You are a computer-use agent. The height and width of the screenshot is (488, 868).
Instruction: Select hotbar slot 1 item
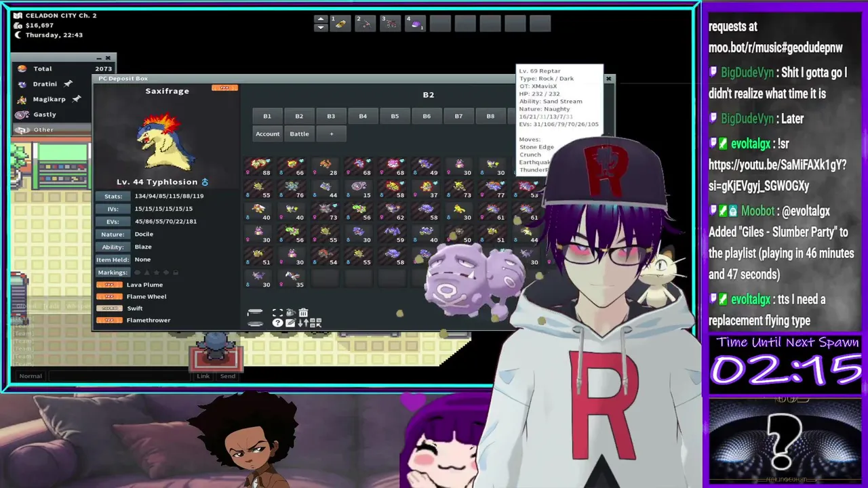tap(340, 24)
